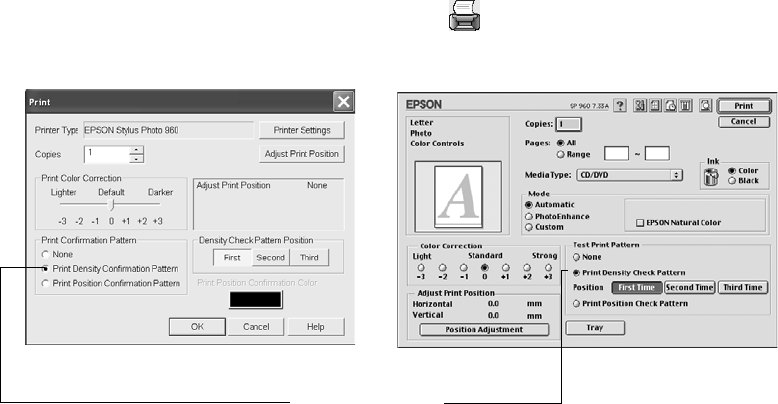
Task: Select Range pages radio button
Action: click(x=561, y=154)
